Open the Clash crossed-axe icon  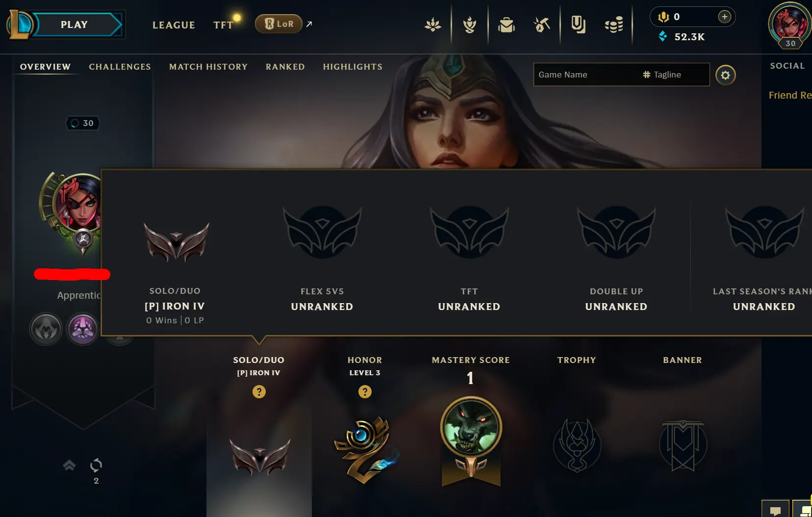pyautogui.click(x=542, y=24)
